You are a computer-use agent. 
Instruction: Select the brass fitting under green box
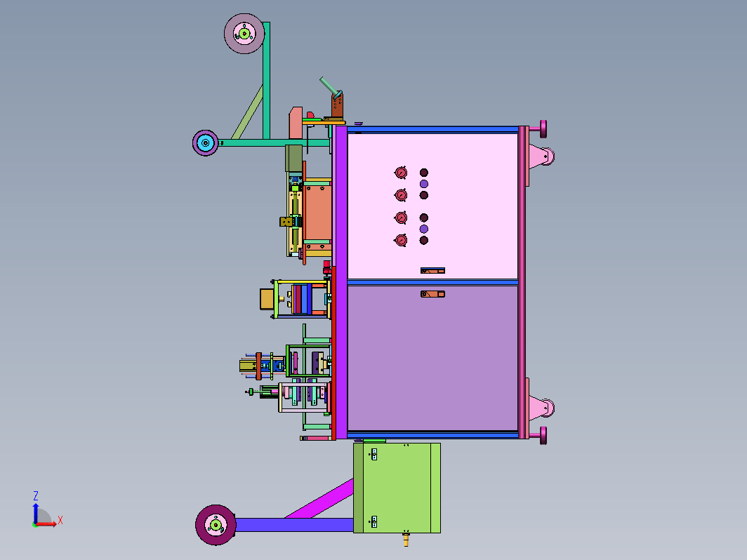406,540
